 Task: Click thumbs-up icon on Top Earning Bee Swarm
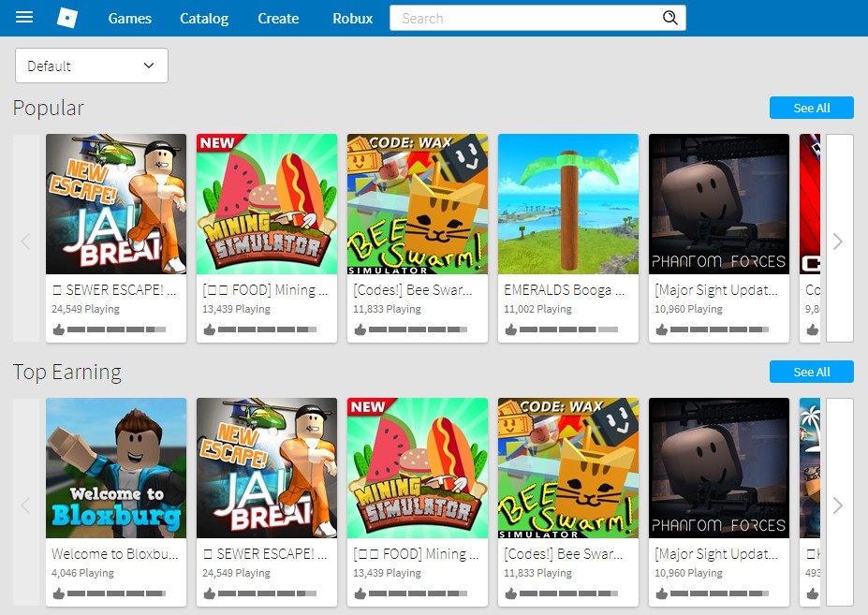click(x=511, y=593)
